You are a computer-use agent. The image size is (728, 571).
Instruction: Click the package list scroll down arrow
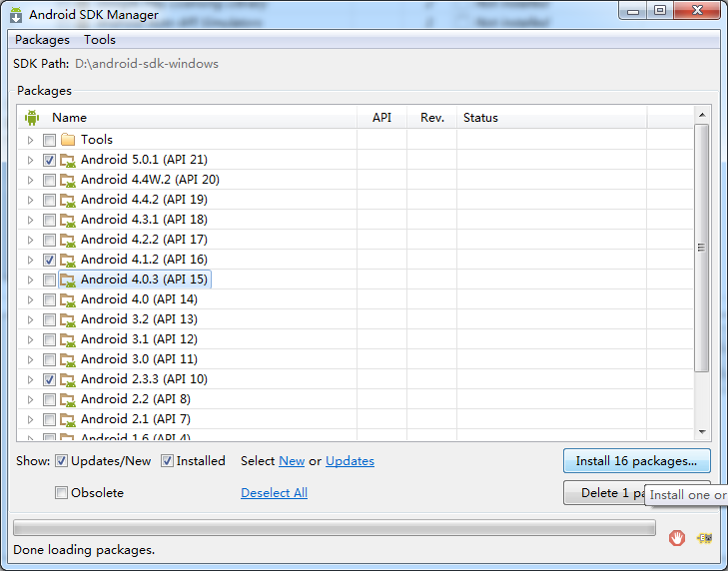(702, 431)
